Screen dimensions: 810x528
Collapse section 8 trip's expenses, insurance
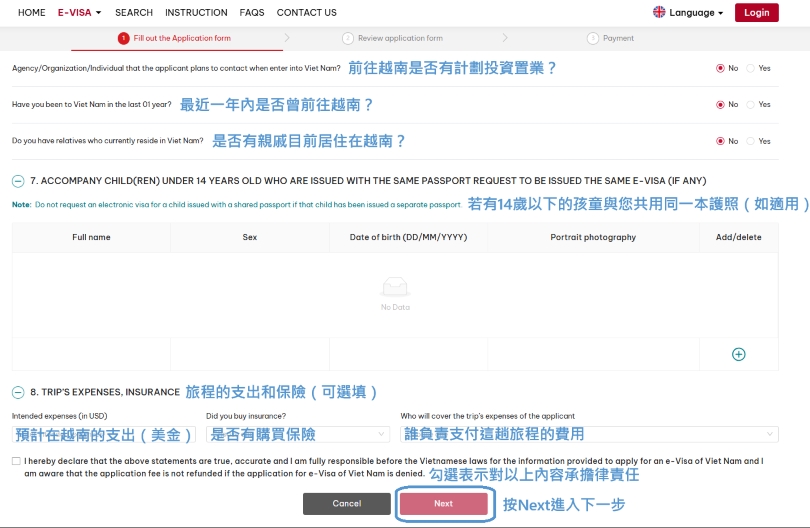[x=18, y=392]
